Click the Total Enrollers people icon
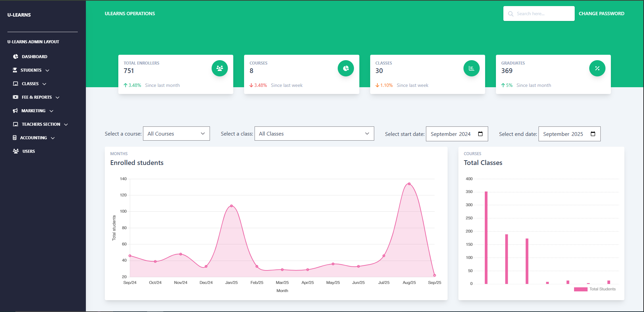 pyautogui.click(x=220, y=68)
